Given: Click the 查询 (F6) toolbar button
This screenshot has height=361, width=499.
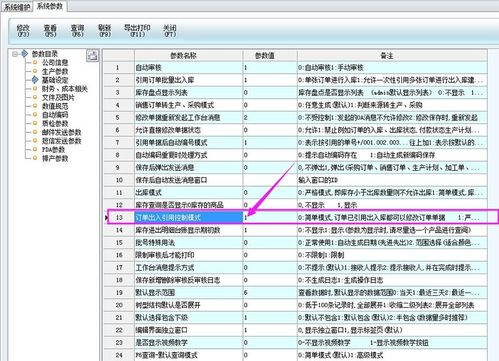Looking at the screenshot, I should click(x=77, y=31).
